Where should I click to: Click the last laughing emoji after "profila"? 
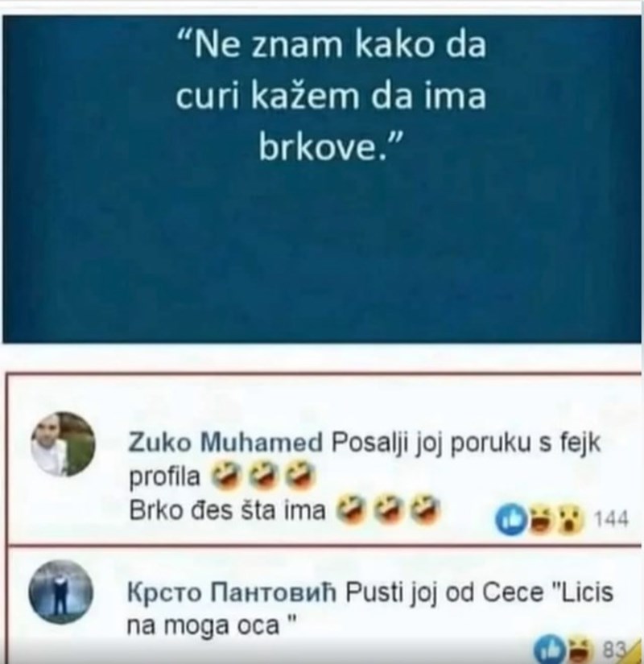click(x=300, y=475)
